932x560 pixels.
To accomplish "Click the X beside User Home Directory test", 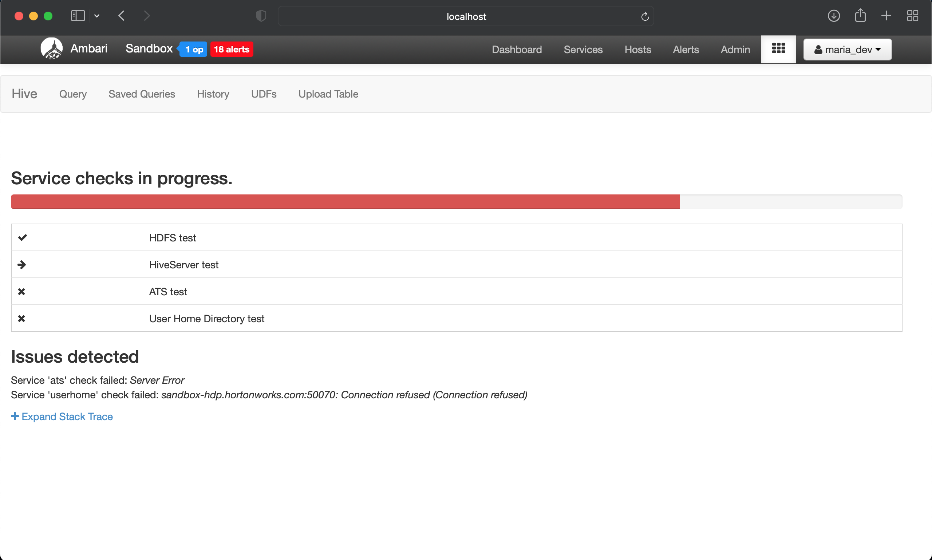I will (21, 319).
